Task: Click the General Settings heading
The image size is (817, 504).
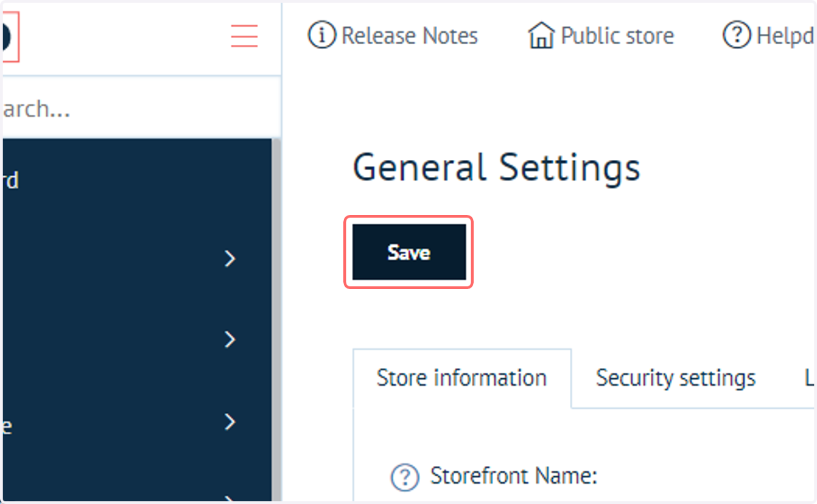Action: [x=496, y=167]
